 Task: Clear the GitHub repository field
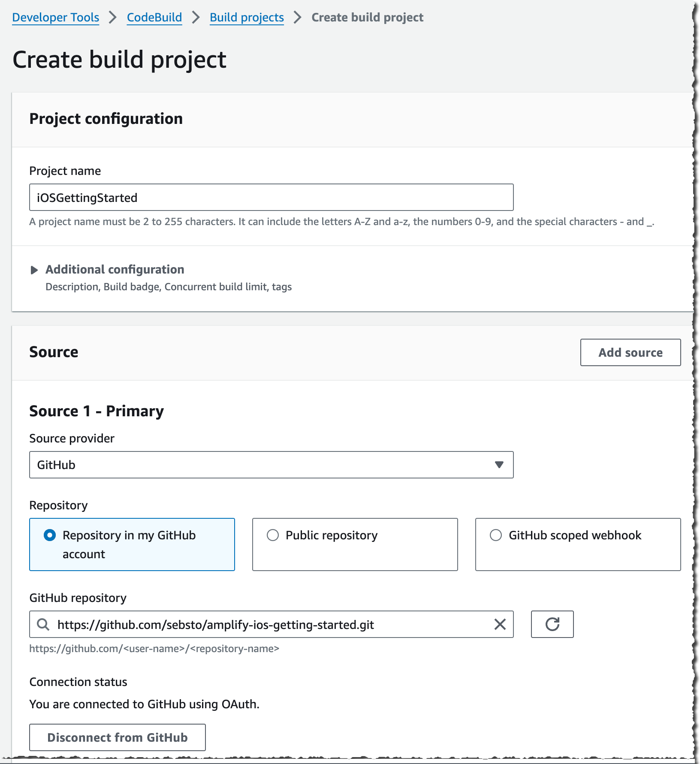coord(500,624)
